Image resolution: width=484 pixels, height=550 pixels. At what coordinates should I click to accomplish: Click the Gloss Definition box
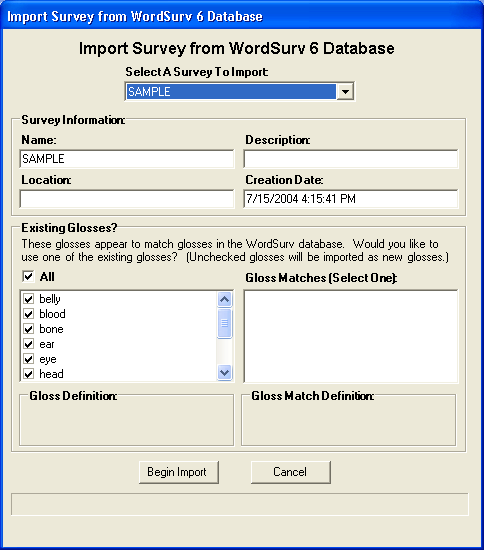point(127,420)
